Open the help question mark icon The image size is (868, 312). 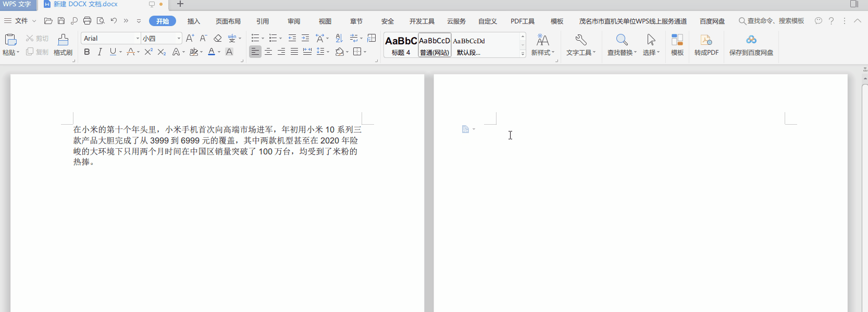click(832, 21)
